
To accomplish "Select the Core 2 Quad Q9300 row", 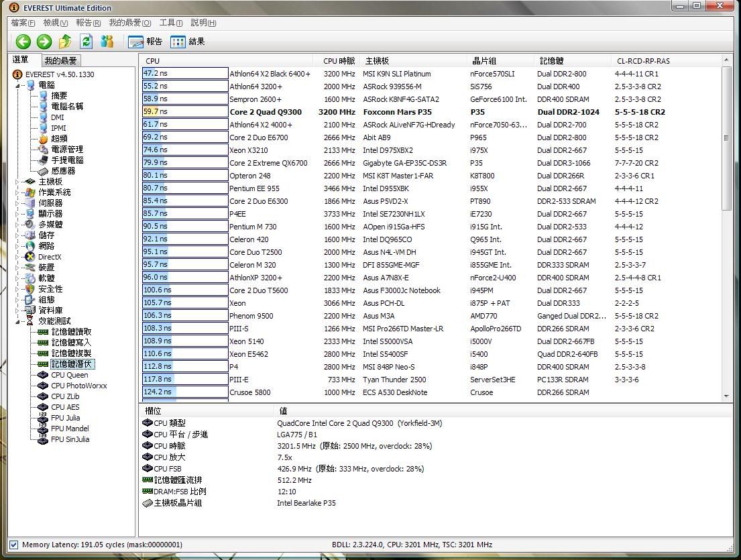I will click(x=431, y=112).
